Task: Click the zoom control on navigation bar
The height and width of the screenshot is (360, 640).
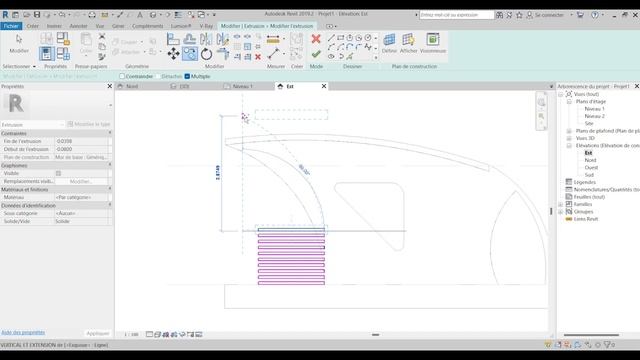Action: pyautogui.click(x=541, y=116)
